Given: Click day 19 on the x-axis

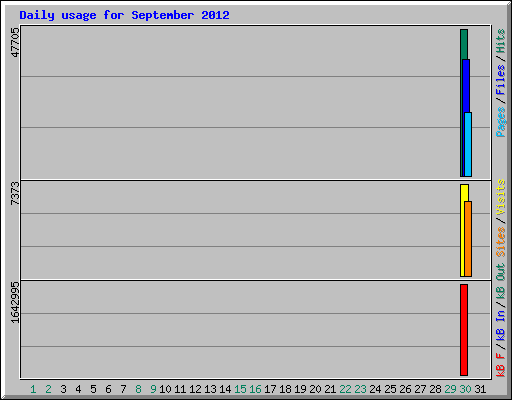Looking at the screenshot, I should coord(300,389).
